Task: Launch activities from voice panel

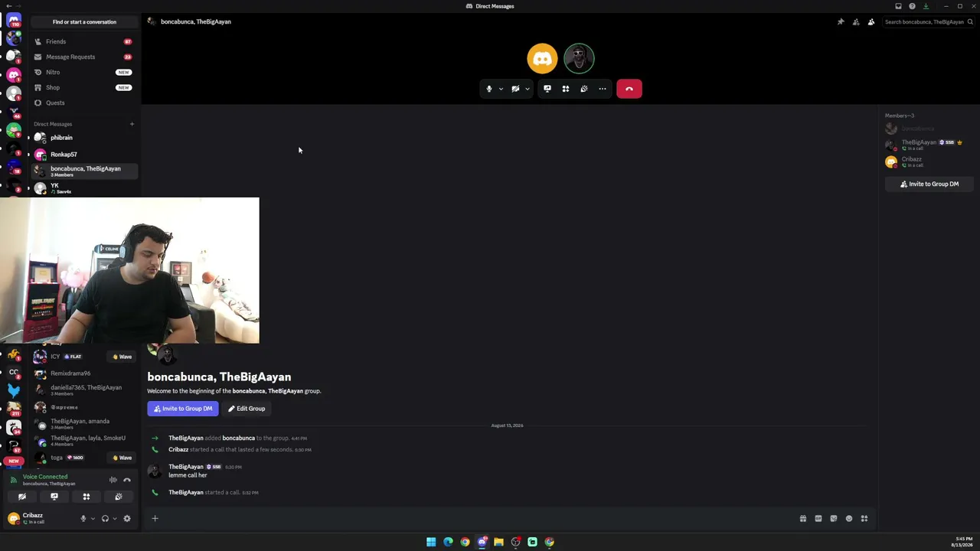Action: (87, 497)
